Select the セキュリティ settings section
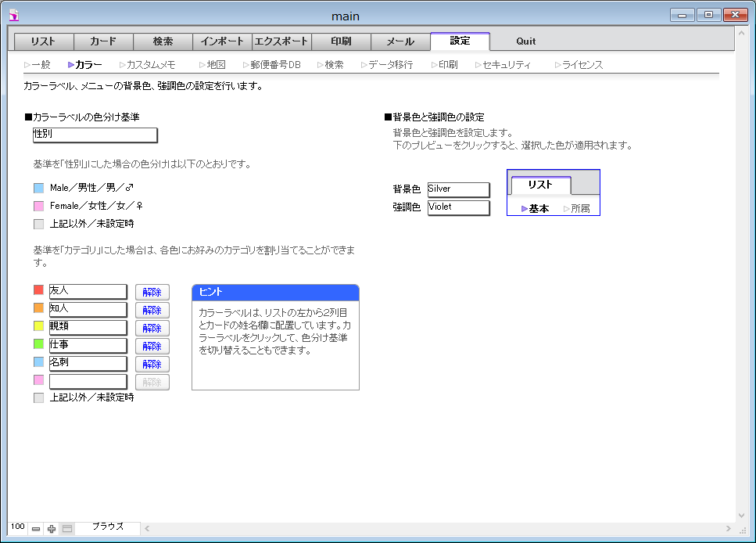The image size is (756, 543). point(503,65)
